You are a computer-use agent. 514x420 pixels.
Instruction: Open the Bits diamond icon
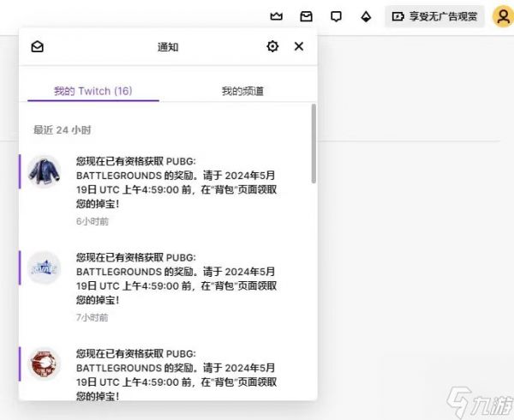pyautogui.click(x=366, y=16)
